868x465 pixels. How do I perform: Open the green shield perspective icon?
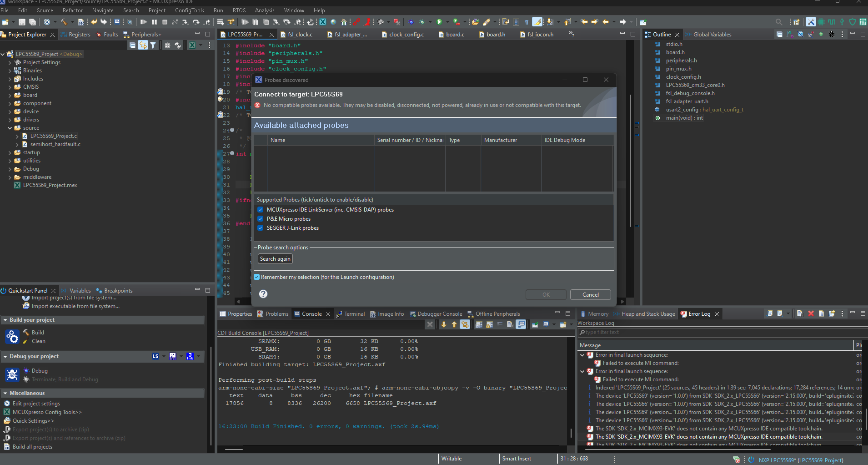click(x=853, y=22)
